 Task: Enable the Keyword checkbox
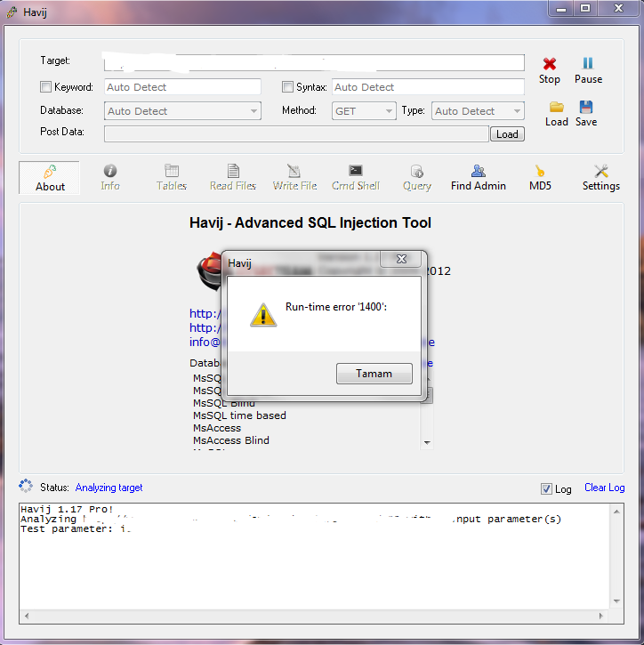click(x=45, y=87)
